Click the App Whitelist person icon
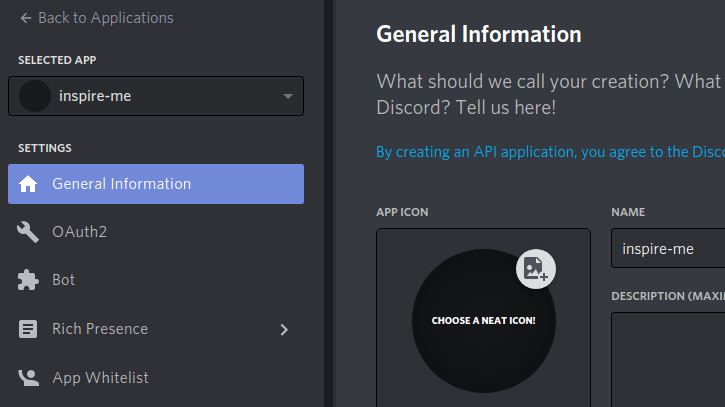The width and height of the screenshot is (725, 407). coord(28,378)
